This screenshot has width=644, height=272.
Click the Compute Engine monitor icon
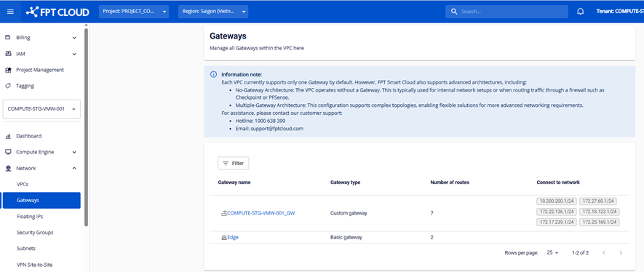(x=8, y=152)
